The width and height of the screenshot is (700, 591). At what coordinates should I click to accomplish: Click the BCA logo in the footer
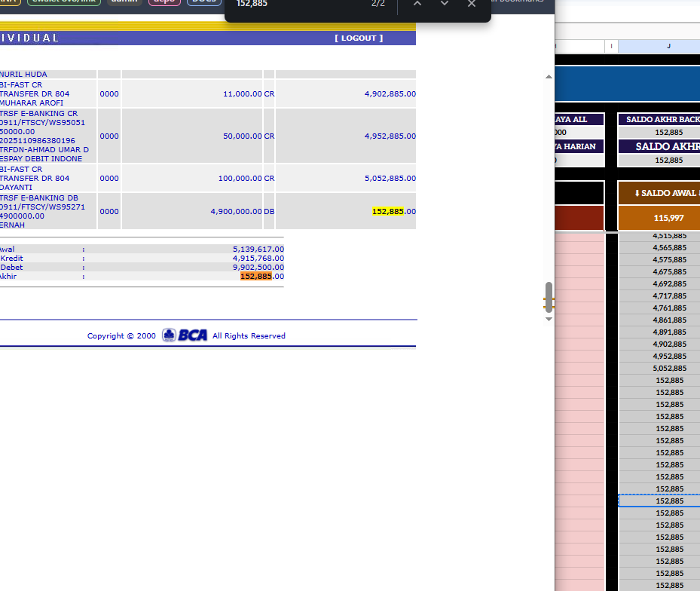(185, 335)
